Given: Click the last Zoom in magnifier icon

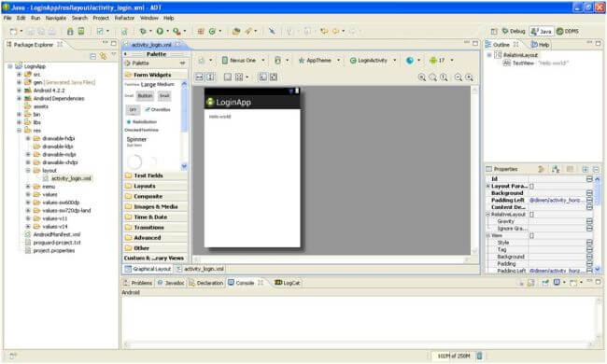Looking at the screenshot, I should click(469, 77).
